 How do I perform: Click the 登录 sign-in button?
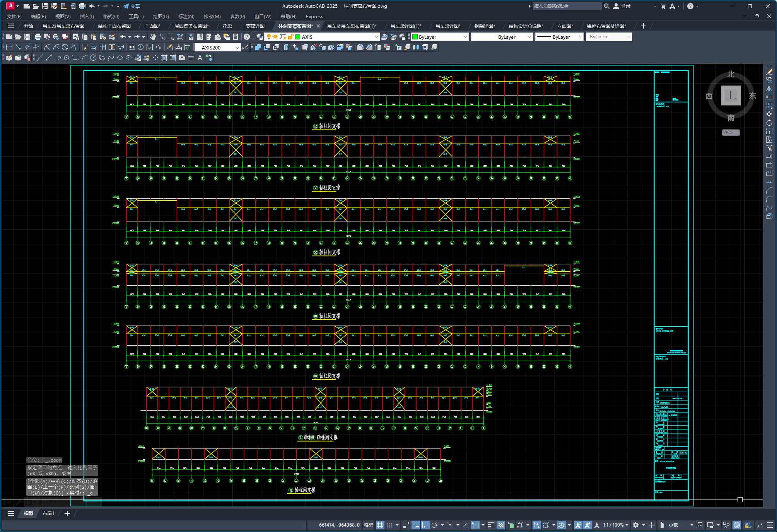pyautogui.click(x=625, y=6)
